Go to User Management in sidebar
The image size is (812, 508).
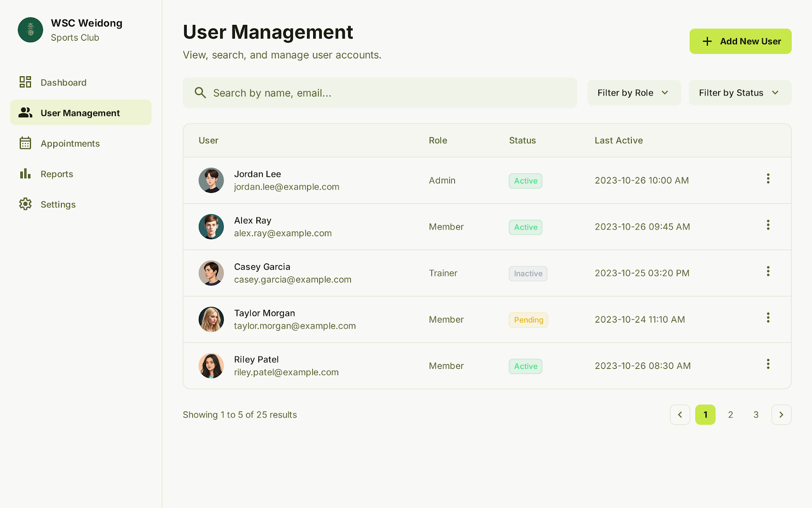pyautogui.click(x=81, y=113)
